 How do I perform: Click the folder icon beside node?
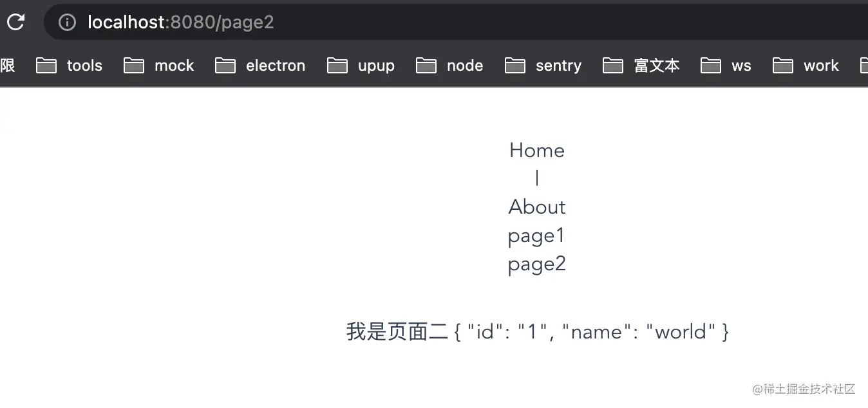[426, 66]
